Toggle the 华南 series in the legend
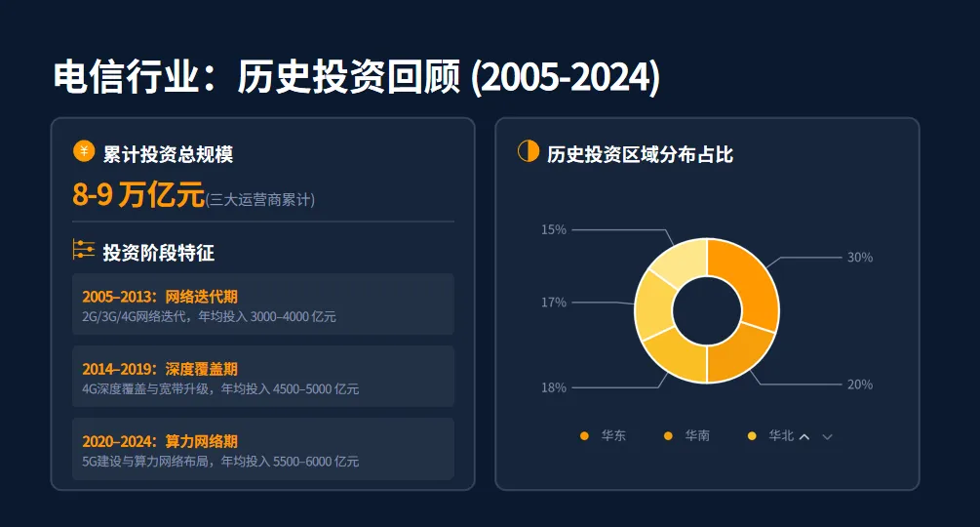The image size is (980, 527). click(x=686, y=435)
